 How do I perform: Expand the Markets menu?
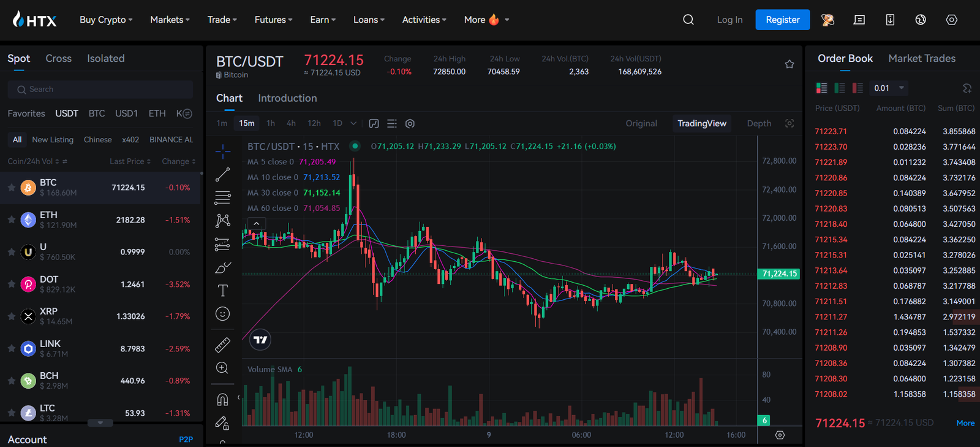click(x=170, y=20)
